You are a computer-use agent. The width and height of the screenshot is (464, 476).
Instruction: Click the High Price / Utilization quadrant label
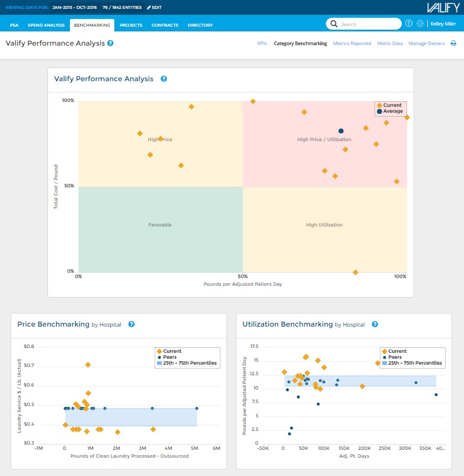(324, 139)
